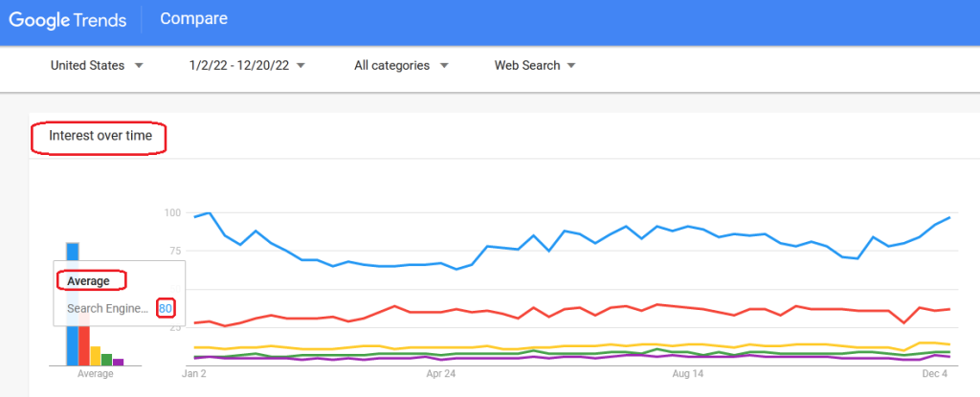Click the Google Trends logo

(x=69, y=19)
